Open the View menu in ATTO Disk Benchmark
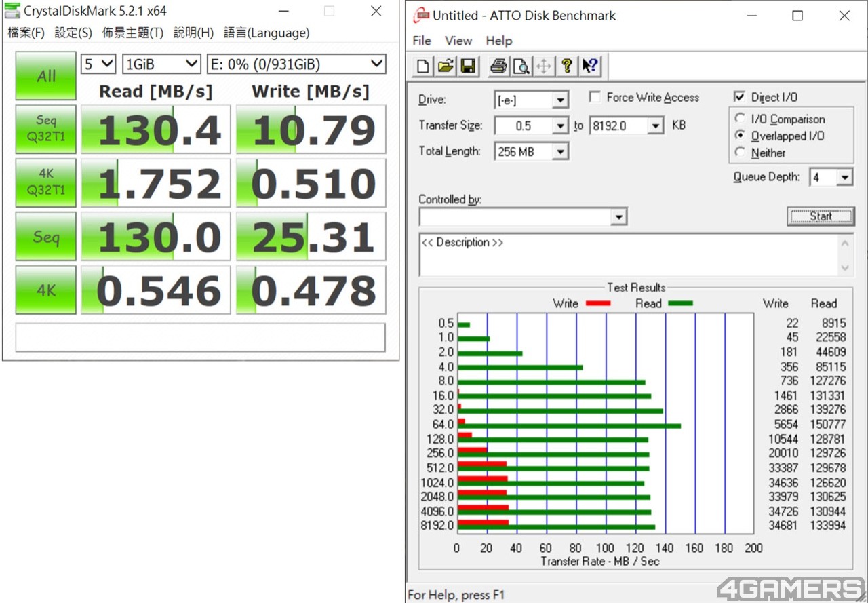 click(x=458, y=41)
